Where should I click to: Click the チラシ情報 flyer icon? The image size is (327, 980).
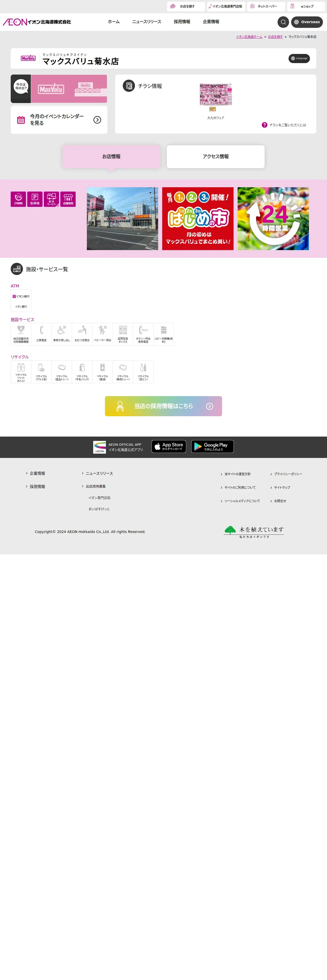pyautogui.click(x=129, y=85)
